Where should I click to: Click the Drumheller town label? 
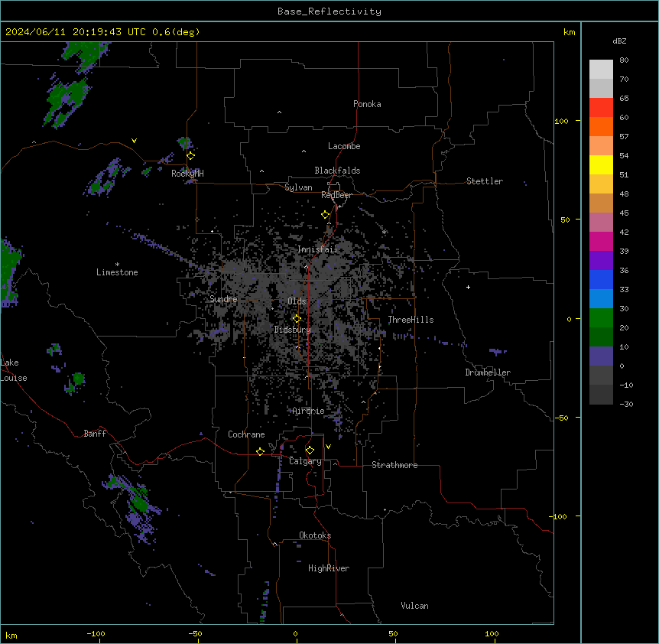pyautogui.click(x=488, y=372)
